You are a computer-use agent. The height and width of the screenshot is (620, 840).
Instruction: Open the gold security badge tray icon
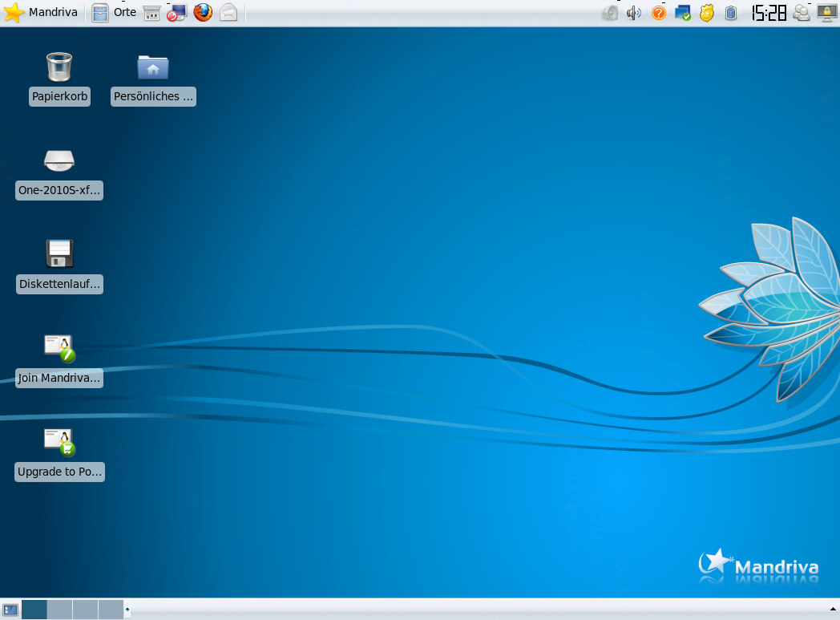click(x=706, y=13)
